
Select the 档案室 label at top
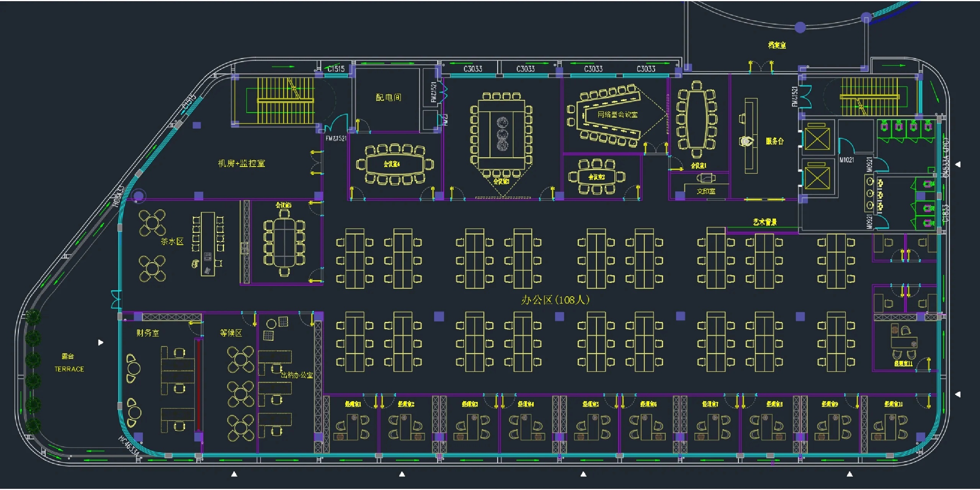[777, 45]
